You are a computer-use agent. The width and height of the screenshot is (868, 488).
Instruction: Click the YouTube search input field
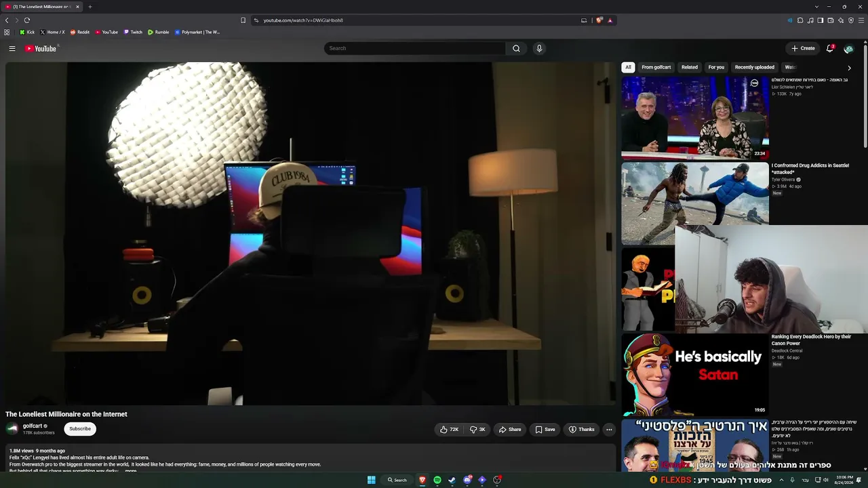tap(414, 48)
